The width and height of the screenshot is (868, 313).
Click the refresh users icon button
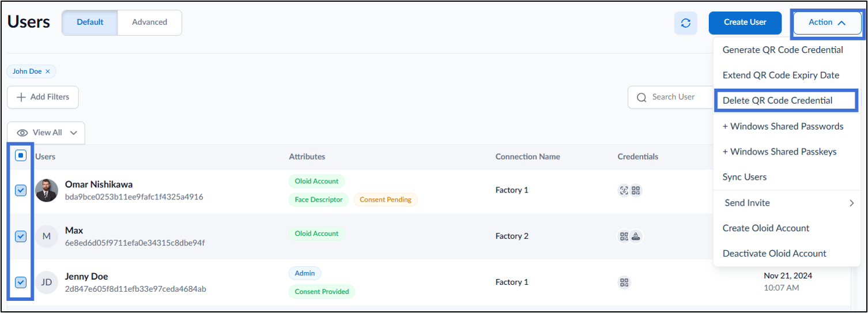click(685, 23)
